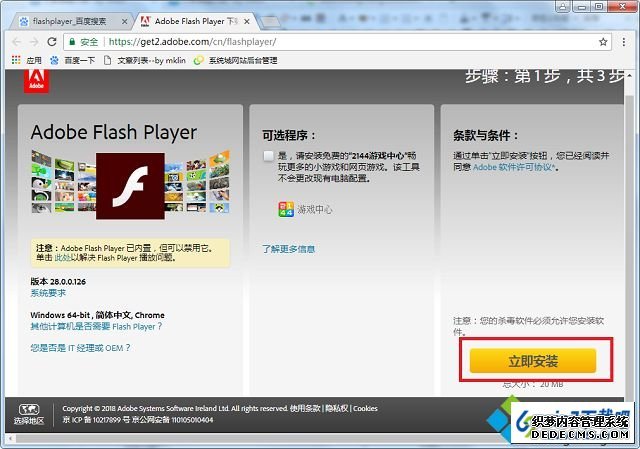This screenshot has width=640, height=449.
Task: Toggle the 2144游戏中心 optional offer checkbox
Action: tap(268, 156)
